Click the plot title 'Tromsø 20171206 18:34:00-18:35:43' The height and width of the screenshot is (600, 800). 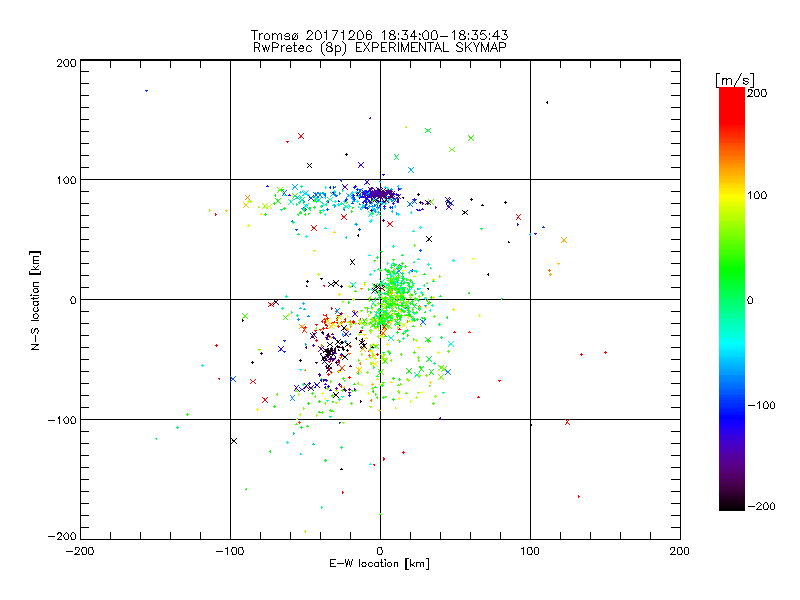380,35
